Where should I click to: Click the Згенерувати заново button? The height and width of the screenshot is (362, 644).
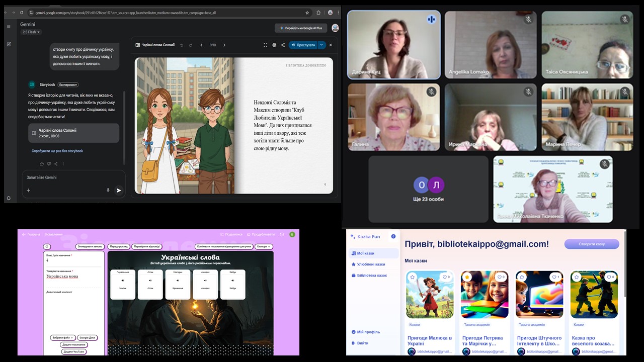91,247
